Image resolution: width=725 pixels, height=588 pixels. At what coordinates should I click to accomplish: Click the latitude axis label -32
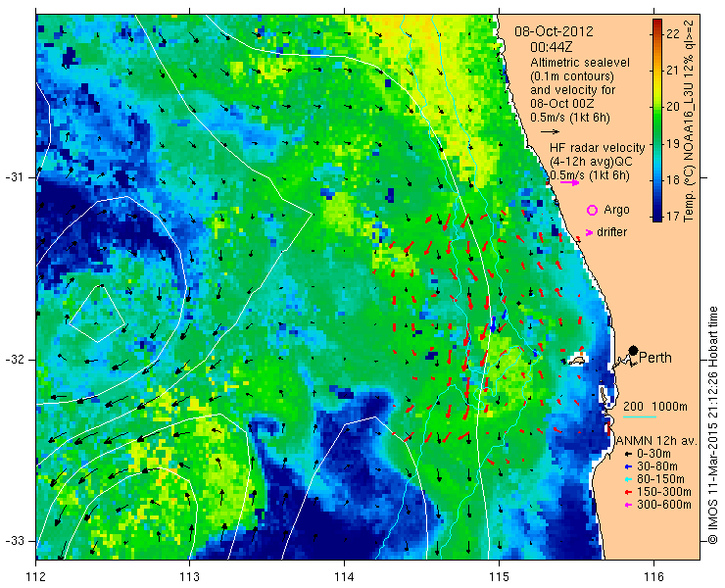(15, 360)
